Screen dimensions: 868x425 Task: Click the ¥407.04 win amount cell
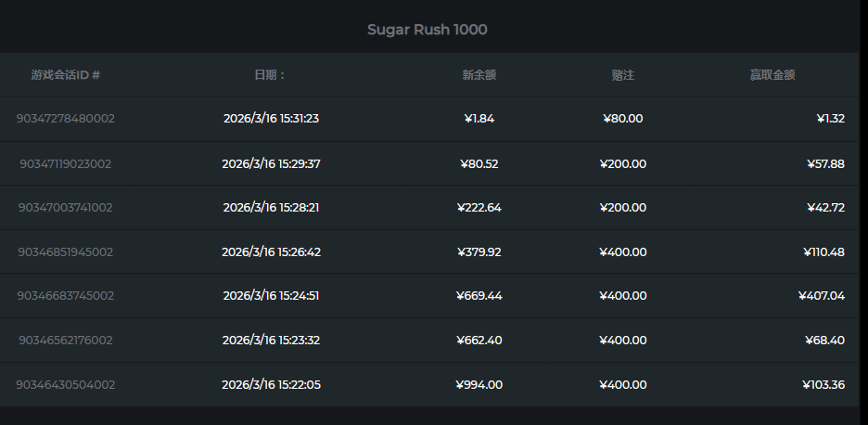821,296
